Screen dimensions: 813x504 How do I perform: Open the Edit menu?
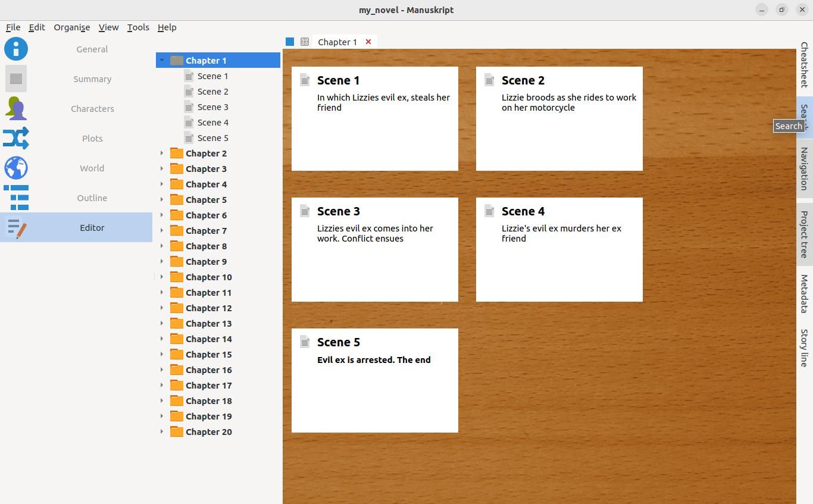pyautogui.click(x=37, y=27)
